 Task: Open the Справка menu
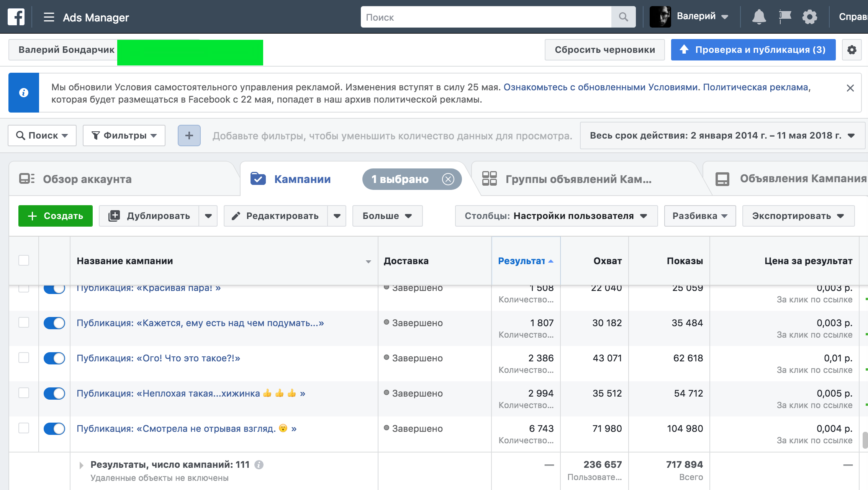pos(853,17)
